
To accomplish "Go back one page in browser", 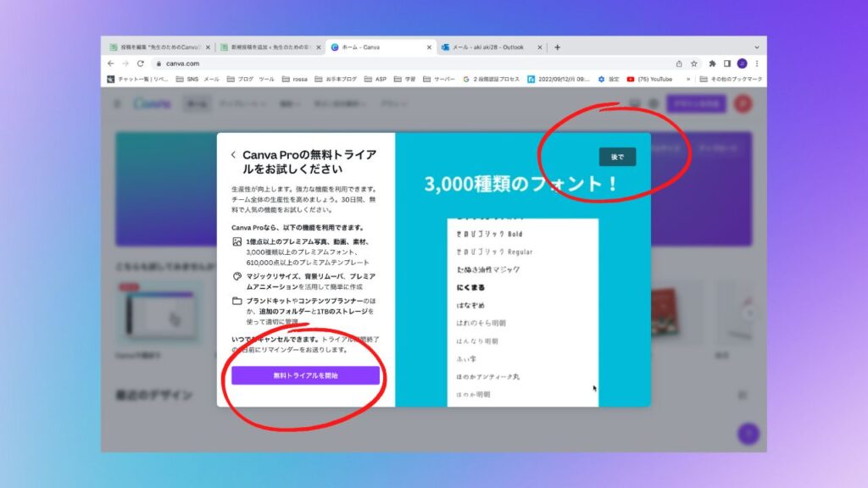I will (111, 64).
